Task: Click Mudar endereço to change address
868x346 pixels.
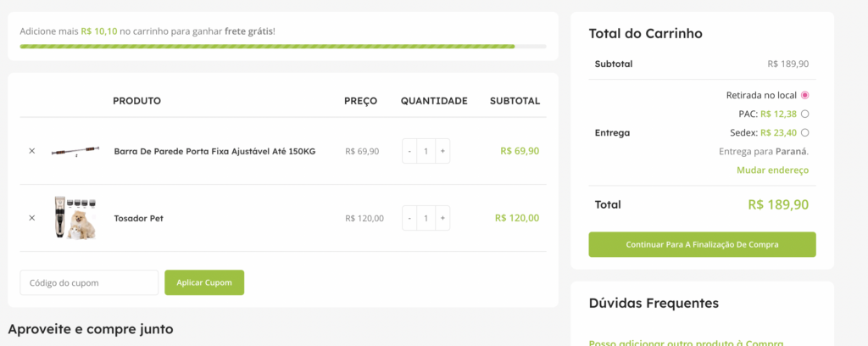Action: click(772, 170)
